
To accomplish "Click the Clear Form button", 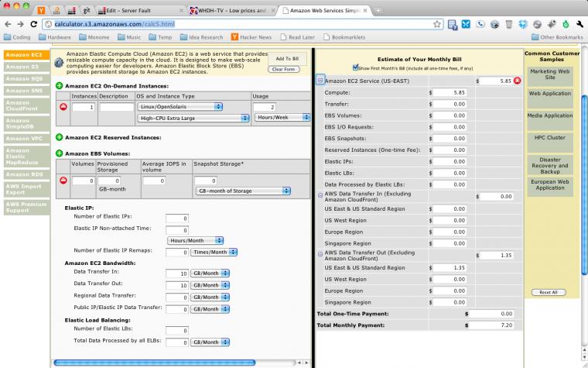I will (x=283, y=70).
